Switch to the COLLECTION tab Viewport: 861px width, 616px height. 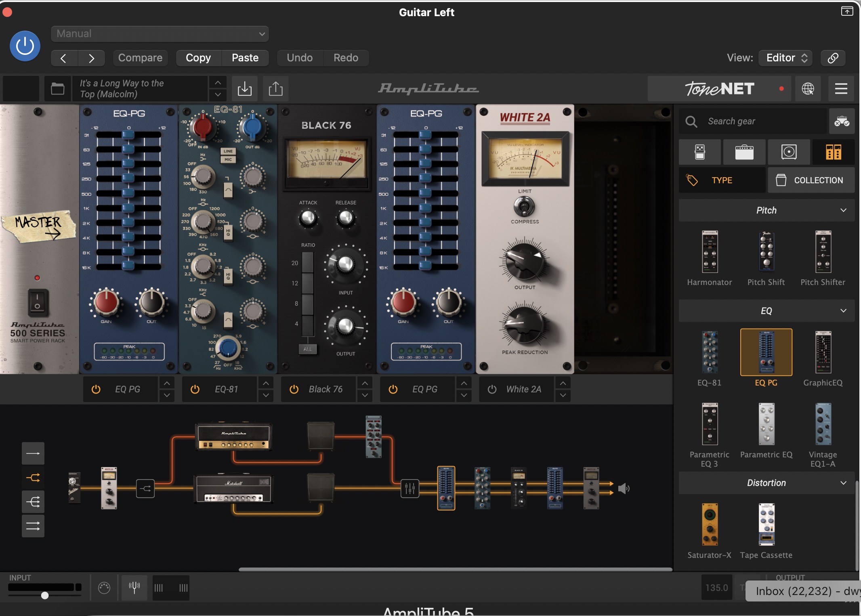[x=811, y=180]
